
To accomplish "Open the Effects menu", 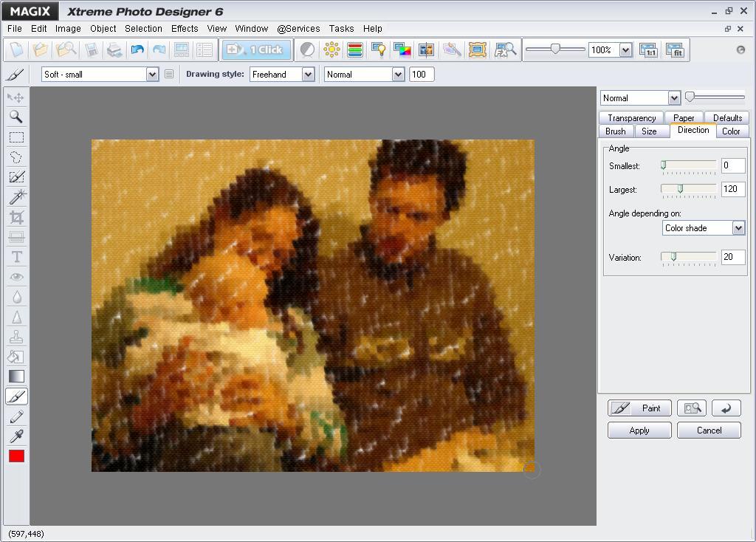I will (184, 28).
